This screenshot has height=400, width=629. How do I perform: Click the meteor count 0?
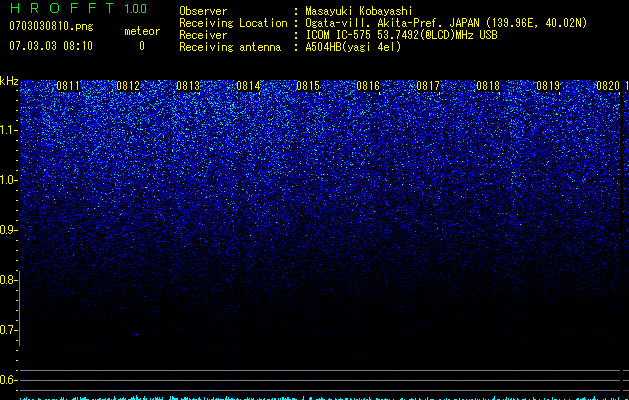click(x=142, y=46)
